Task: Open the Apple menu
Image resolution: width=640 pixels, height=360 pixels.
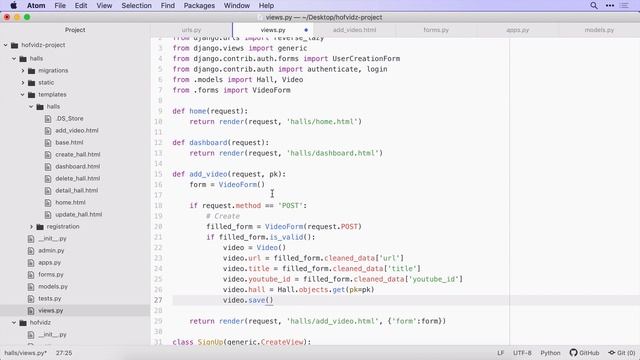Action: 13,5
